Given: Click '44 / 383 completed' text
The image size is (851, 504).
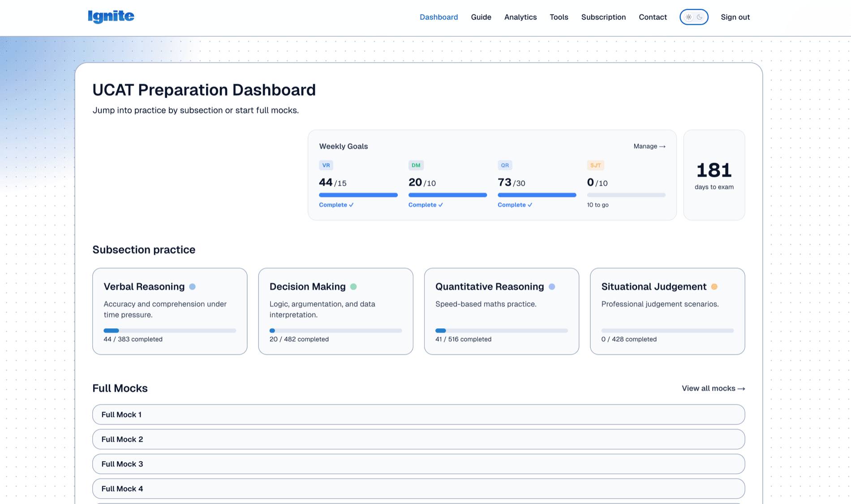Looking at the screenshot, I should pos(133,339).
